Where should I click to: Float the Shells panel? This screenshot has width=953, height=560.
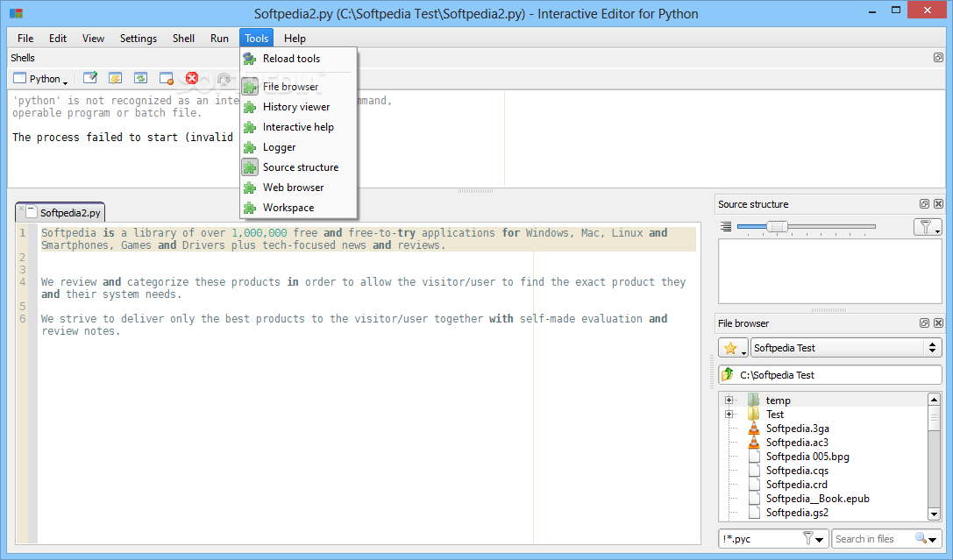tap(938, 58)
